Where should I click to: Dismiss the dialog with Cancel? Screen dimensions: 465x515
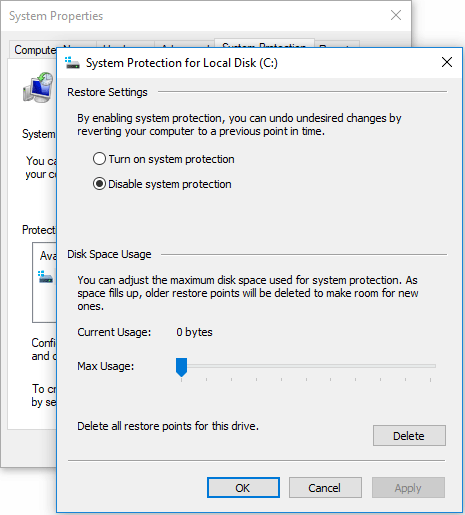tap(325, 488)
